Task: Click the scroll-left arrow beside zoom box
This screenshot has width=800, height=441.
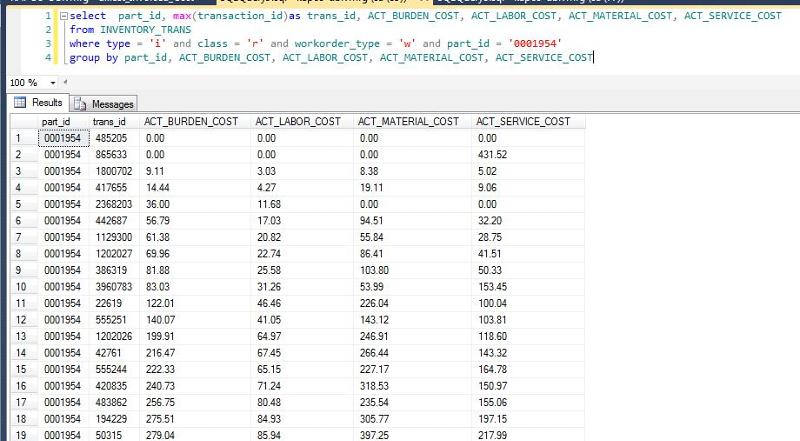Action: 65,82
